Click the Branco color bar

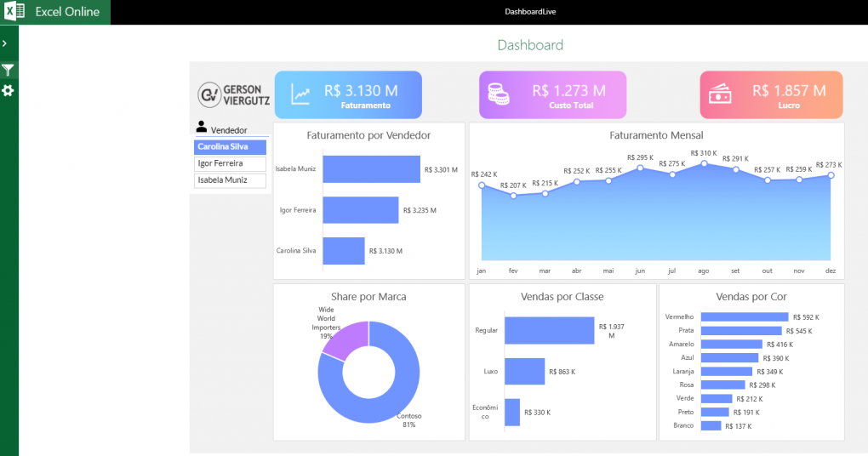pos(711,425)
